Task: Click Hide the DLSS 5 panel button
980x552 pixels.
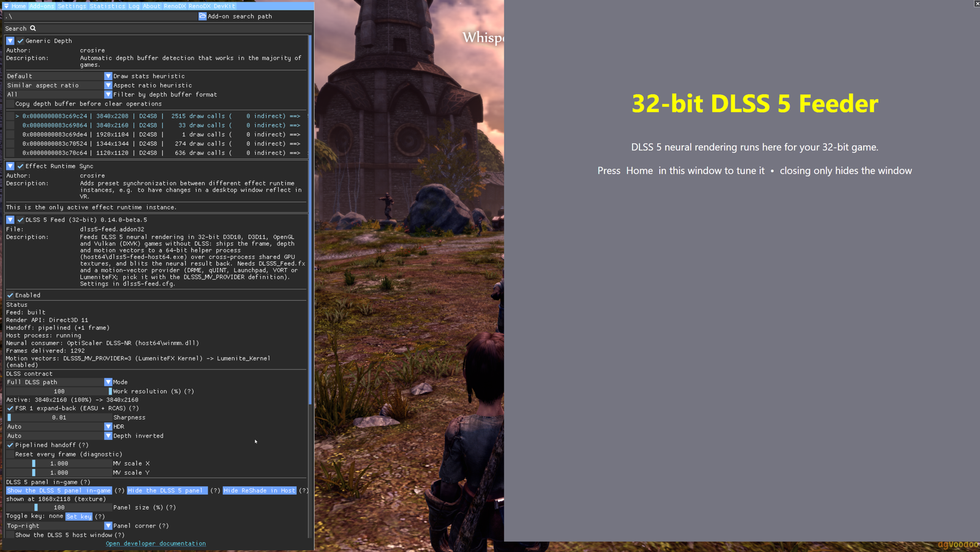Action: [167, 490]
